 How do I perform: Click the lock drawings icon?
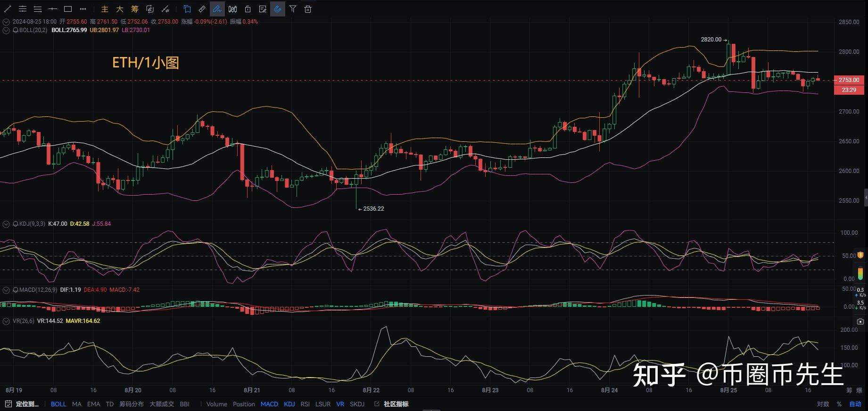[248, 9]
